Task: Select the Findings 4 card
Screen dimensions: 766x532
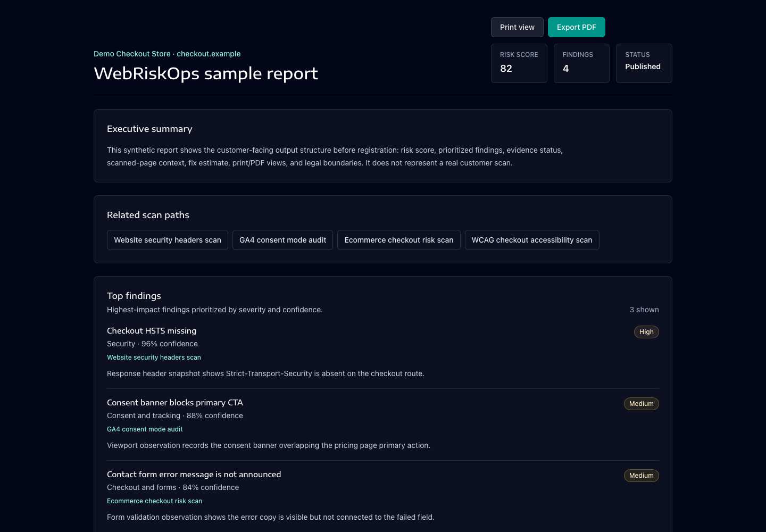Action: (581, 63)
